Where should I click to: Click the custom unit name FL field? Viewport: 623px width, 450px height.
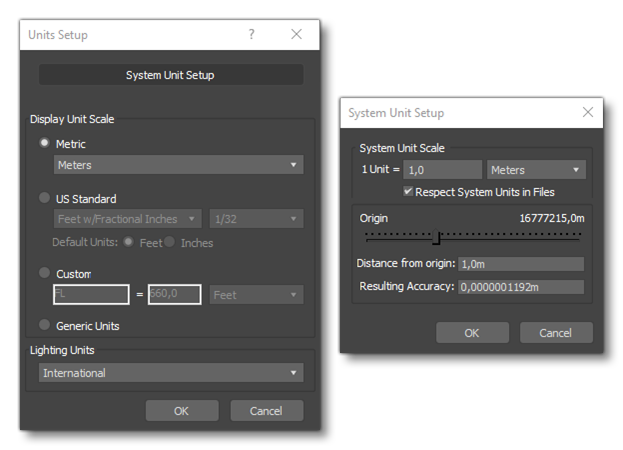(x=91, y=294)
